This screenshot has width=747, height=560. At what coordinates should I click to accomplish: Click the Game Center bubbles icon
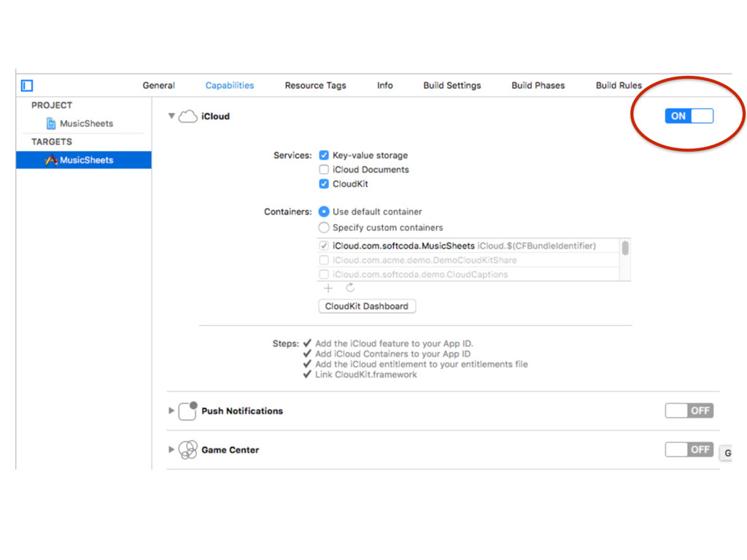click(x=187, y=449)
